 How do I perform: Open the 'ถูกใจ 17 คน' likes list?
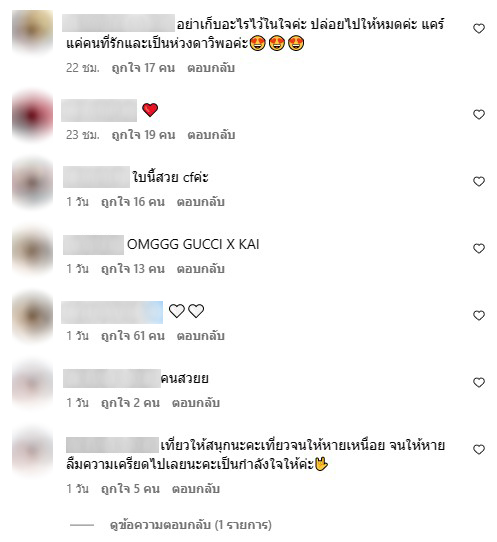pyautogui.click(x=143, y=68)
